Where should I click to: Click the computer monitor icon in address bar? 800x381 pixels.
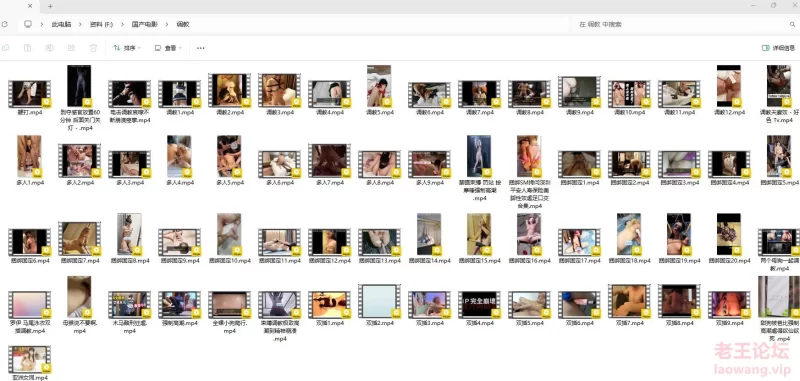(x=28, y=24)
